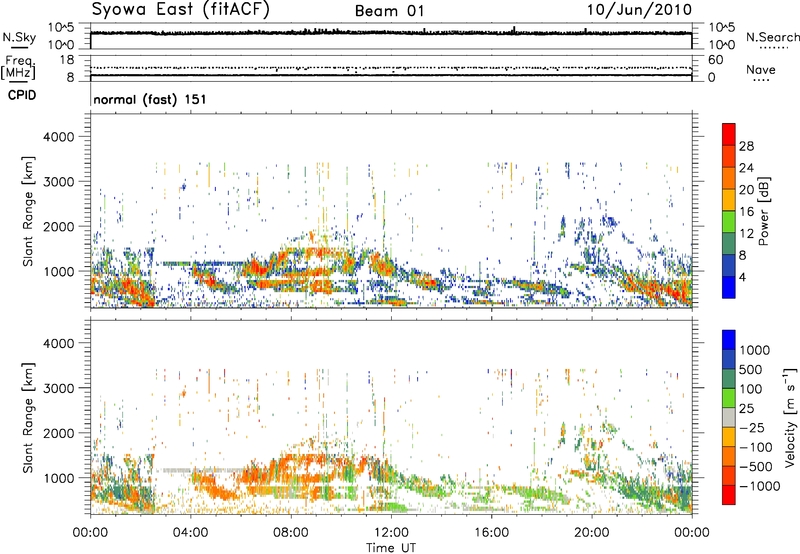800x554 pixels.
Task: Click the '2000' slant range tick in the power panel
Action: [58, 226]
